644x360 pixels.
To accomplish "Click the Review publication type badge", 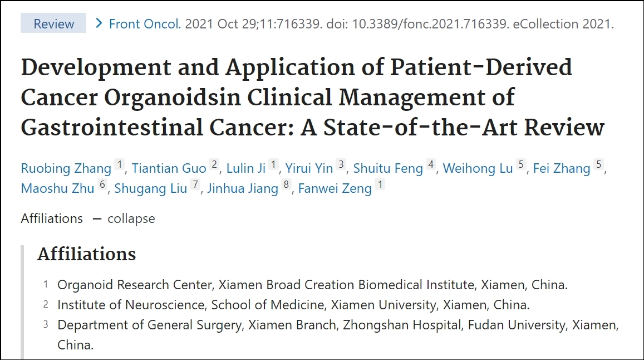I will click(53, 23).
